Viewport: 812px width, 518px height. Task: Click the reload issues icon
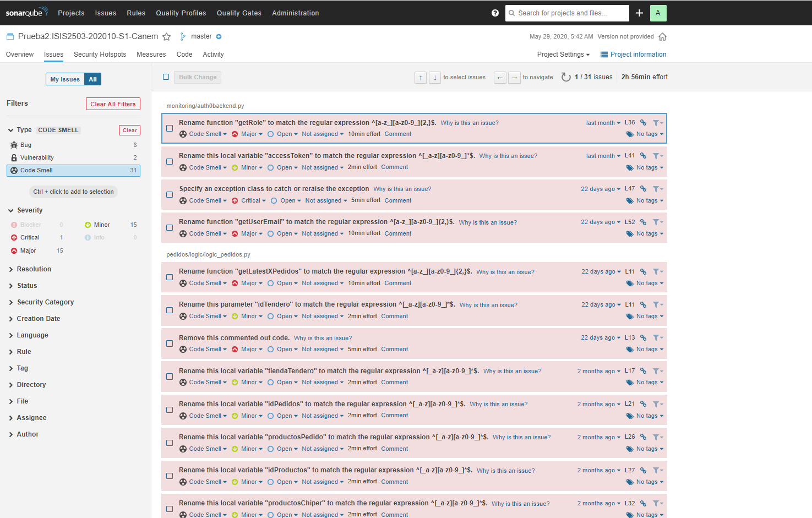tap(566, 77)
